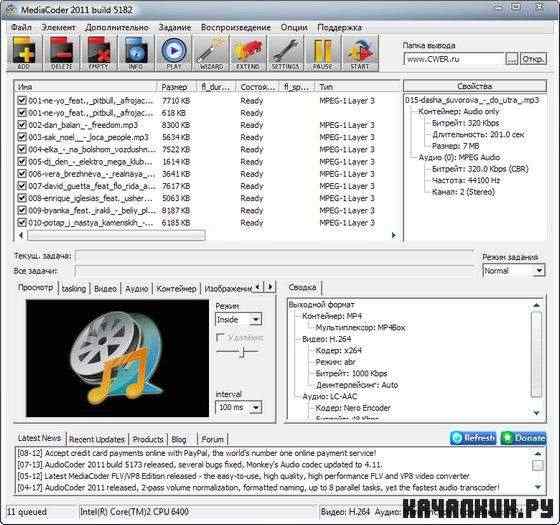This screenshot has width=560, height=525.
Task: Toggle checkbox for 009-byanka file
Action: tap(22, 210)
